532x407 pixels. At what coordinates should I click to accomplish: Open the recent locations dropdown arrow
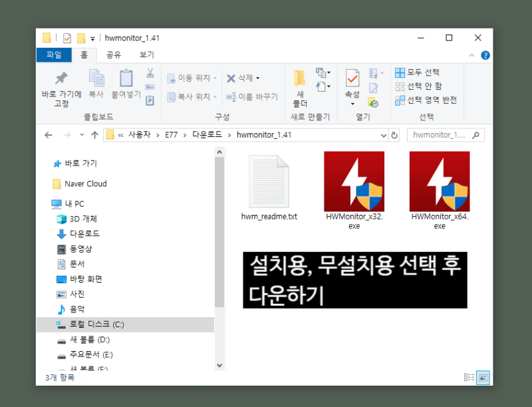click(x=82, y=135)
